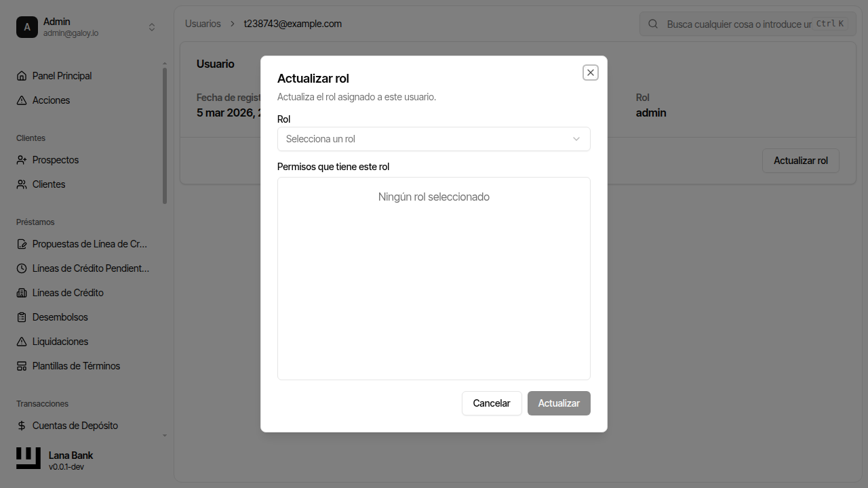Select the Panel Principal home icon
Screen dimensions: 868x488
point(21,75)
